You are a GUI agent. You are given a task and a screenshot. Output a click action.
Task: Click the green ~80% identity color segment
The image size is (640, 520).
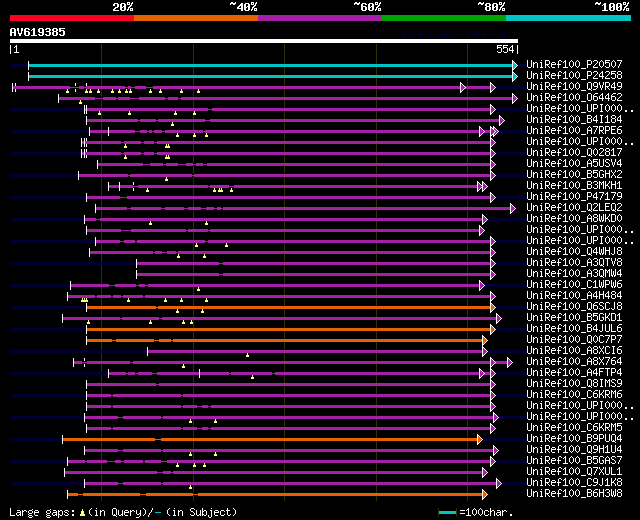[444, 18]
